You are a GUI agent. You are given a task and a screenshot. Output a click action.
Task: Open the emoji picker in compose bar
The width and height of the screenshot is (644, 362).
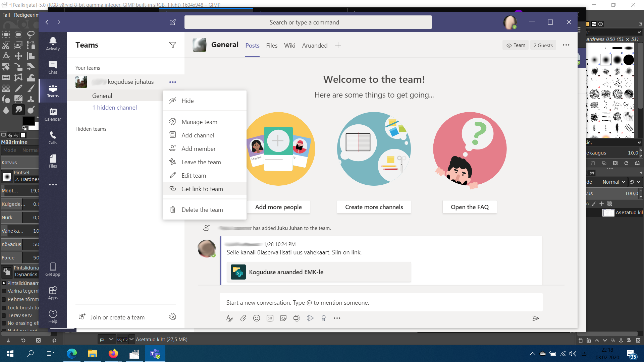[x=256, y=318]
